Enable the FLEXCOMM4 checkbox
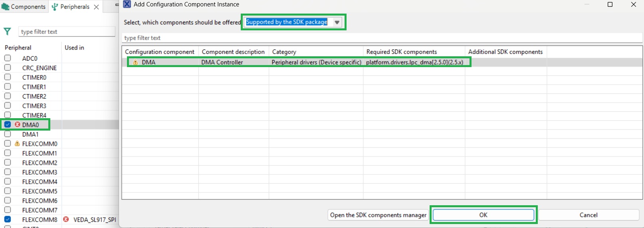The height and width of the screenshot is (228, 644). pyautogui.click(x=8, y=181)
